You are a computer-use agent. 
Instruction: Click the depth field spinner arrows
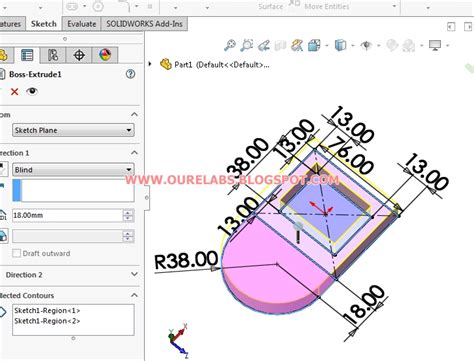(x=128, y=215)
